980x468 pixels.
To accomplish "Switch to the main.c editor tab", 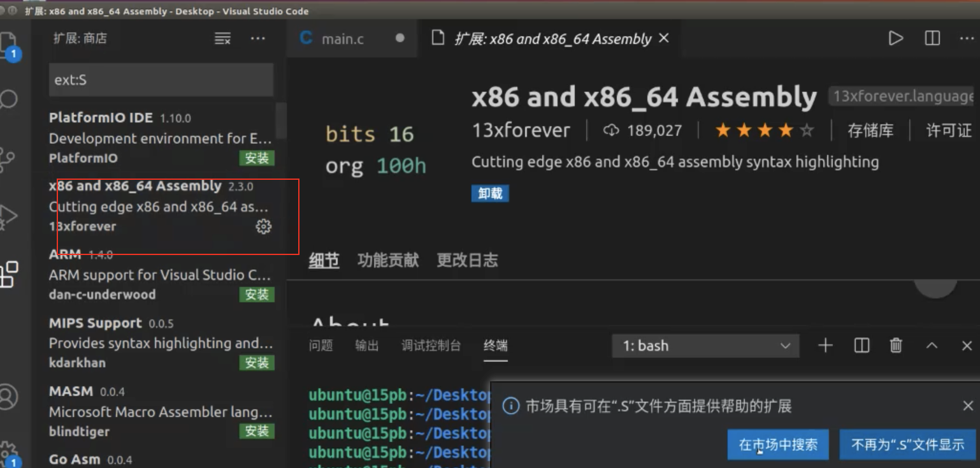I will (352, 38).
